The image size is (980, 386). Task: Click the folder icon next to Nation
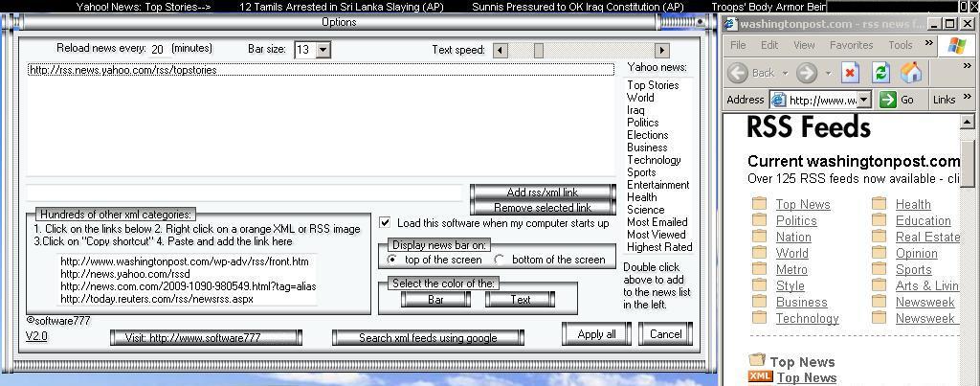[759, 237]
